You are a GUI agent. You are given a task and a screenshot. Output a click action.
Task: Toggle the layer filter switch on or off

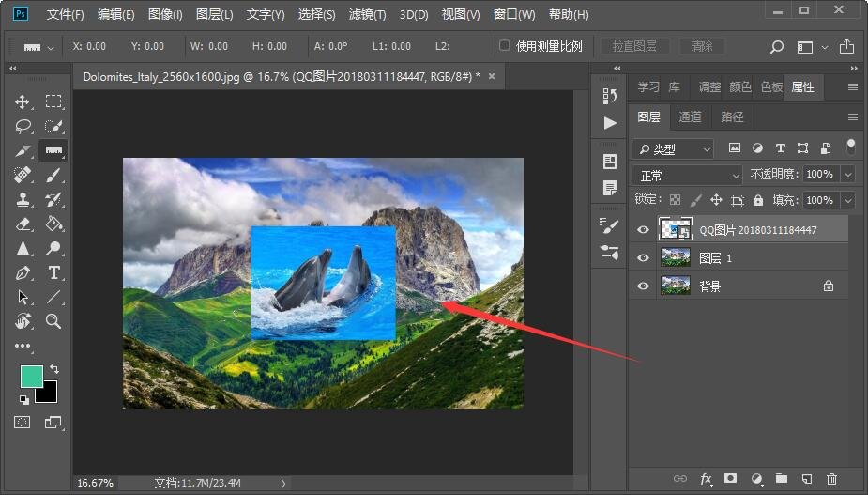[851, 147]
